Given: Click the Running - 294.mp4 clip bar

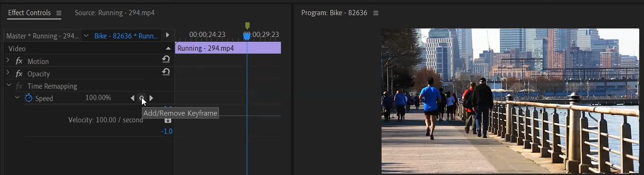Looking at the screenshot, I should tap(228, 48).
